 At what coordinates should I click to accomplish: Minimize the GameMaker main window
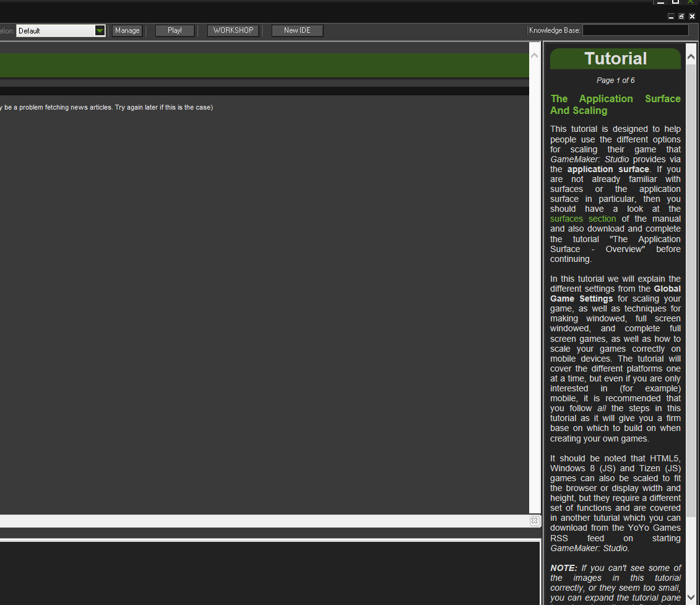(x=660, y=2)
